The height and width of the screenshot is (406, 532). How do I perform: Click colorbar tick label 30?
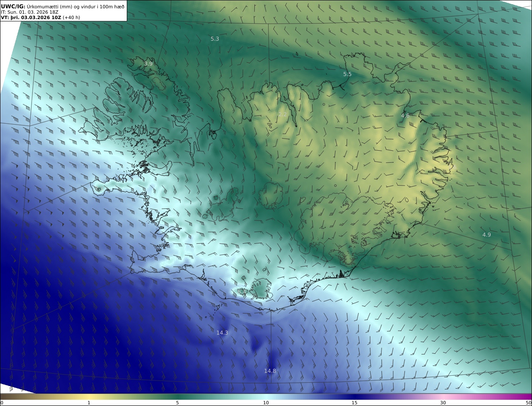point(443,403)
